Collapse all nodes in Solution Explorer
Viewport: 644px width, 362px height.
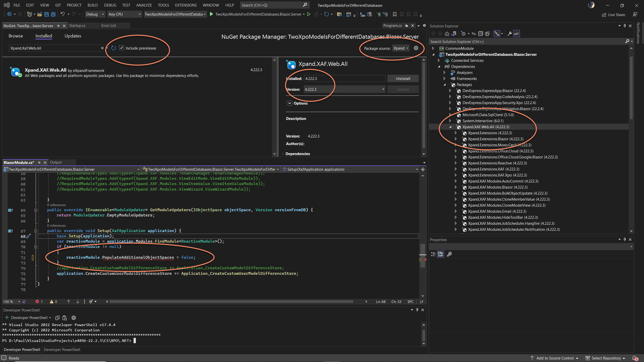[x=480, y=33]
